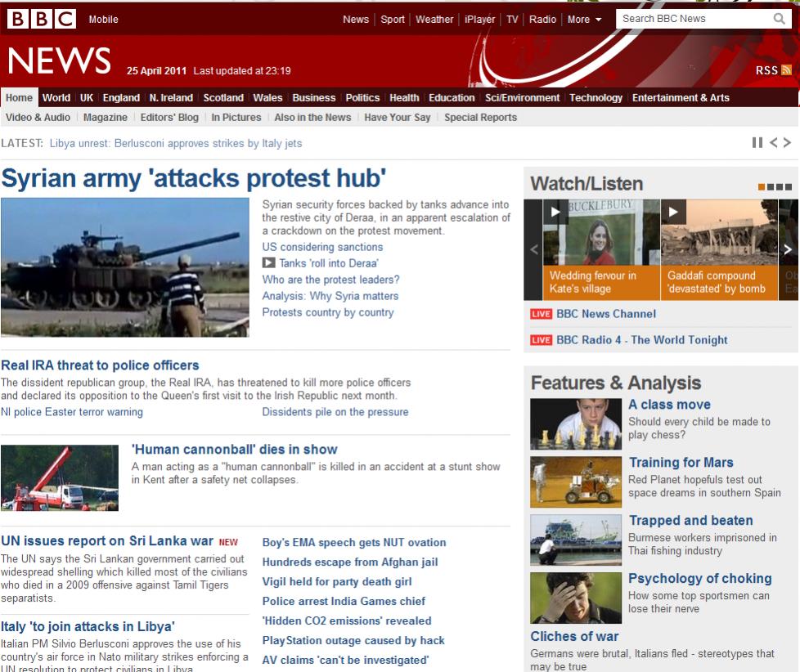The height and width of the screenshot is (672, 800).
Task: Slide Watch/Listen carousel to the right
Action: click(x=788, y=249)
